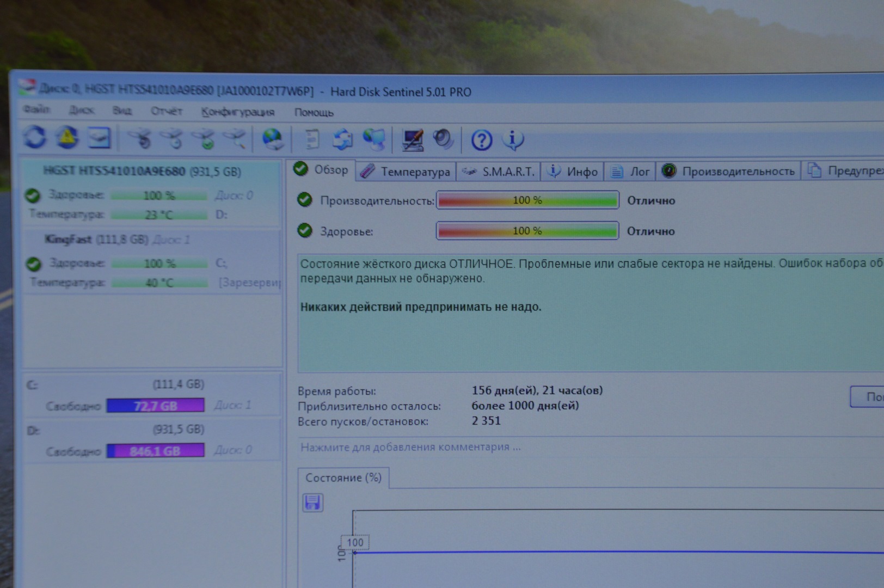Open the Отчёт menu

166,111
